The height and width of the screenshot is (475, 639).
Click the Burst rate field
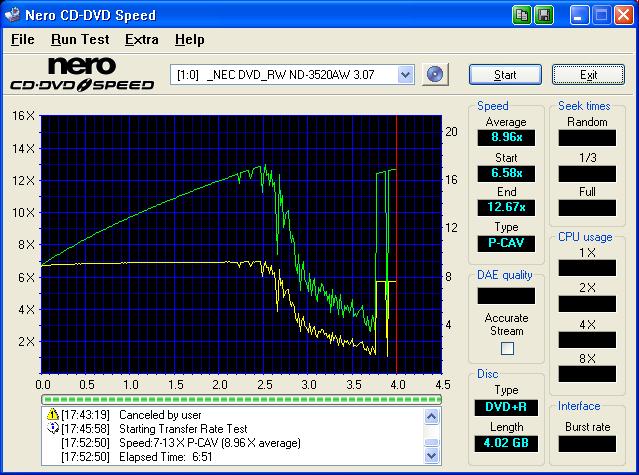tap(587, 444)
